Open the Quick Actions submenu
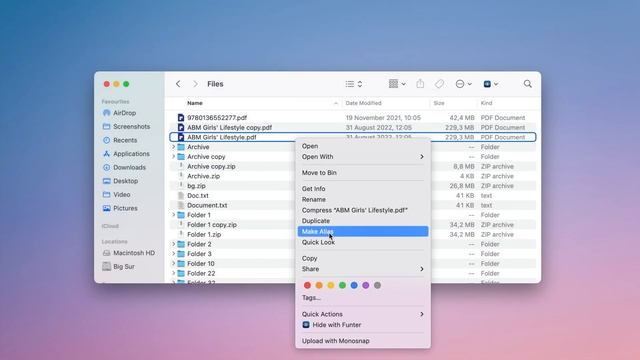This screenshot has width=640, height=360. (x=363, y=314)
